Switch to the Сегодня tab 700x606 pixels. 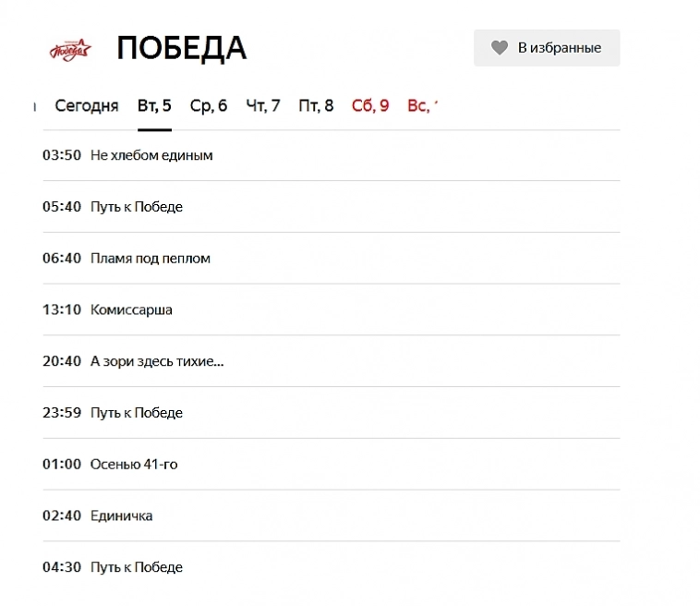click(x=86, y=105)
